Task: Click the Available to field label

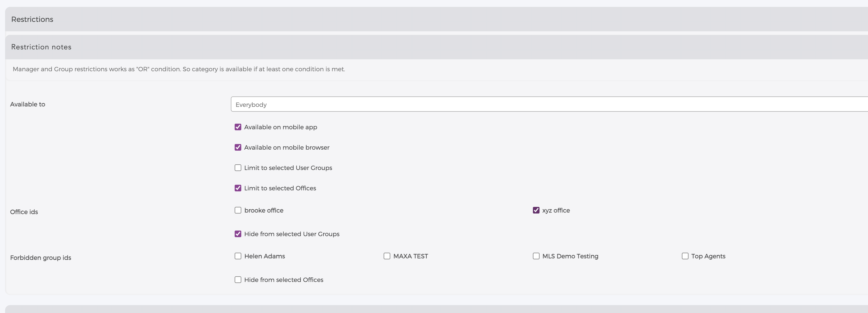Action: 28,104
